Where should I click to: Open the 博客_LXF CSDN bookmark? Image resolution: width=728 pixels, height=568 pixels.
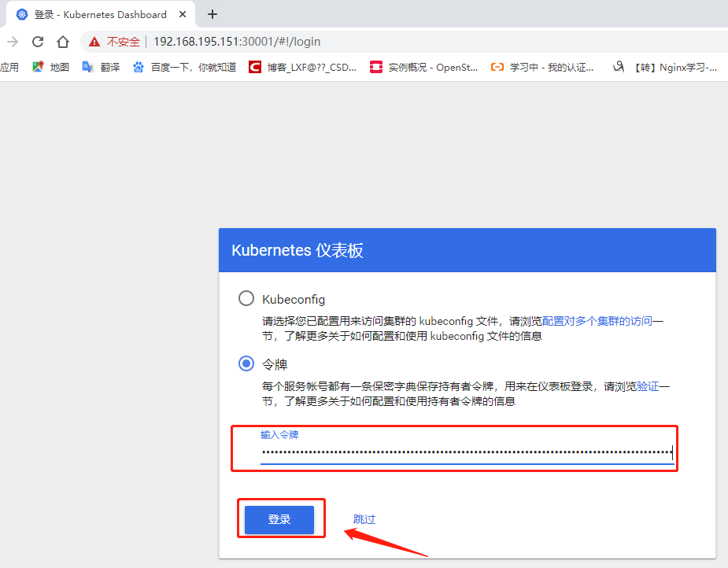click(303, 68)
